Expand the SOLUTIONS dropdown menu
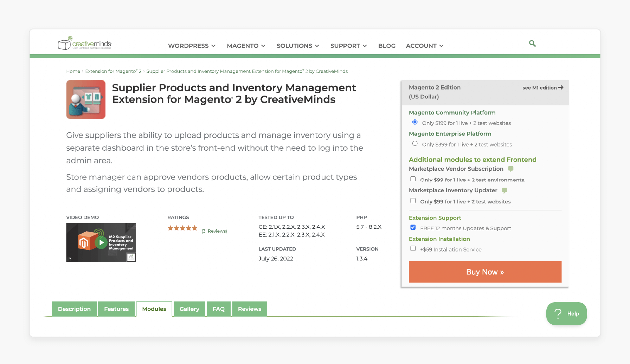This screenshot has width=630, height=364. (298, 46)
